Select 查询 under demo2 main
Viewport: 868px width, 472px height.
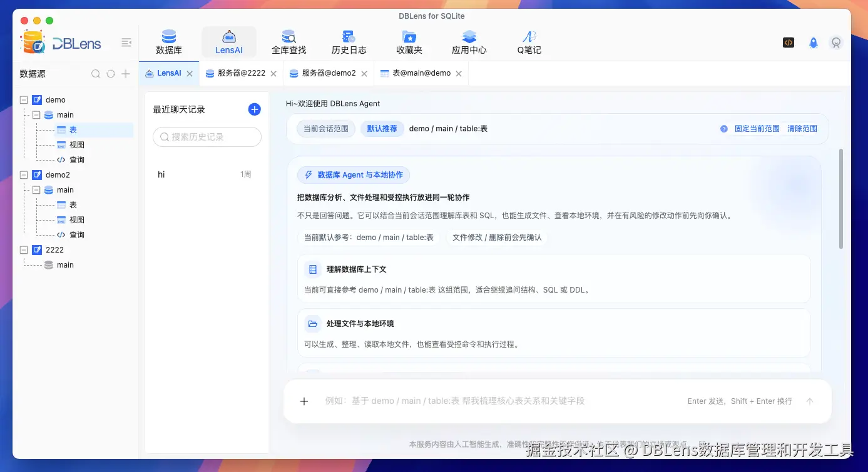click(x=76, y=235)
